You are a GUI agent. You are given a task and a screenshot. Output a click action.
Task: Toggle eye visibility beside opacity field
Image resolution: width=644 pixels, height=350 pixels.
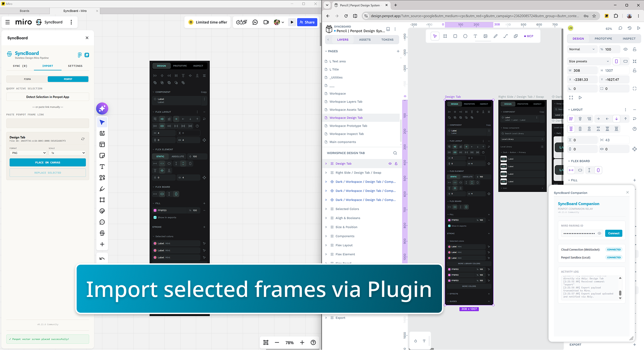pos(626,49)
